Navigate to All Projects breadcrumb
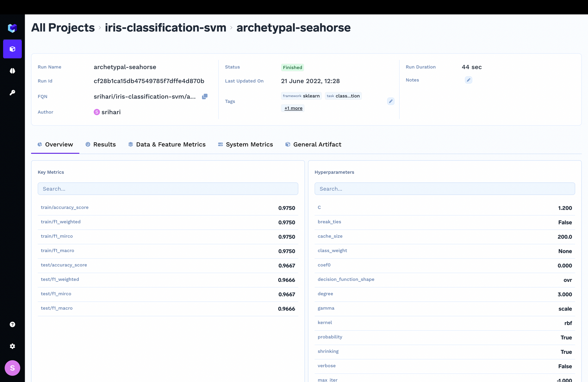Screen dimensions: 588x382 [x=63, y=28]
